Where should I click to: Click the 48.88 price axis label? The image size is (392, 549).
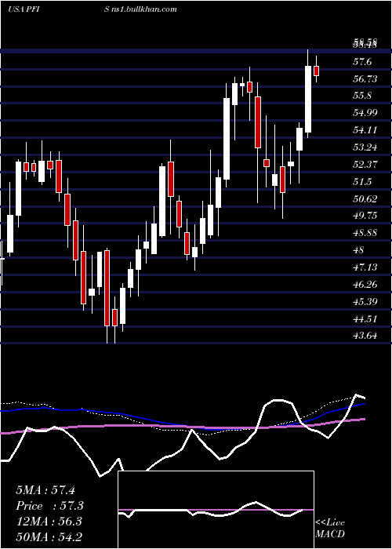365,233
